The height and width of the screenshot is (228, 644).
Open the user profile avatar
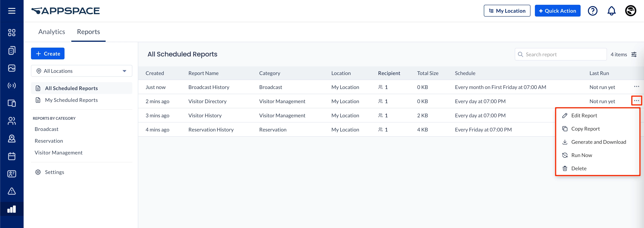[630, 11]
